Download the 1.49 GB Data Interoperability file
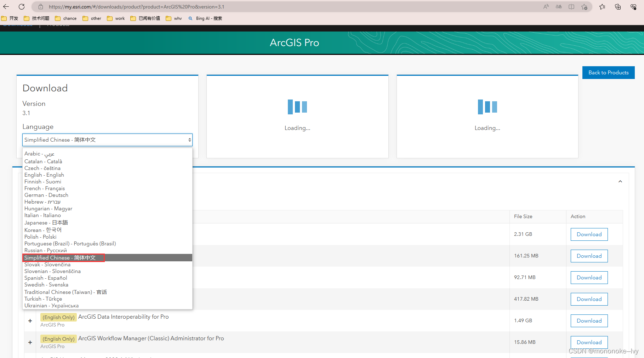This screenshot has height=358, width=644. [589, 321]
